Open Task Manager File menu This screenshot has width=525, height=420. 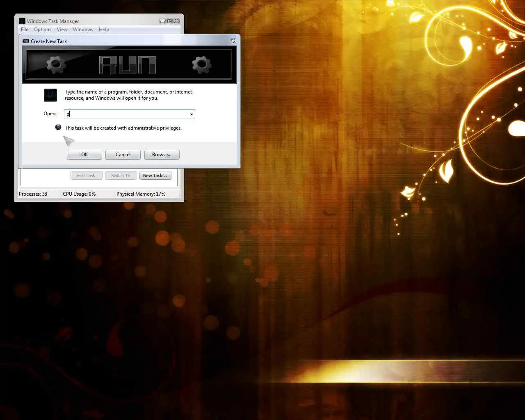click(x=25, y=30)
